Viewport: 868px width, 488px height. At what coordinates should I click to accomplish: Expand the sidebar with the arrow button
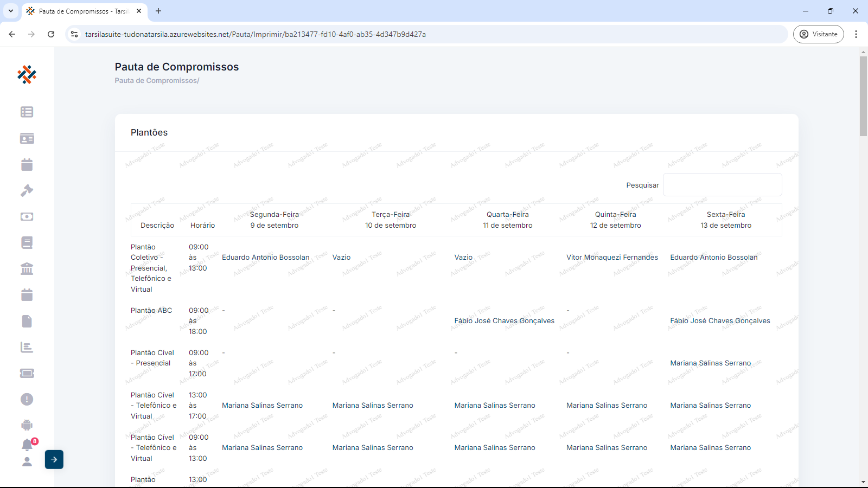point(54,460)
